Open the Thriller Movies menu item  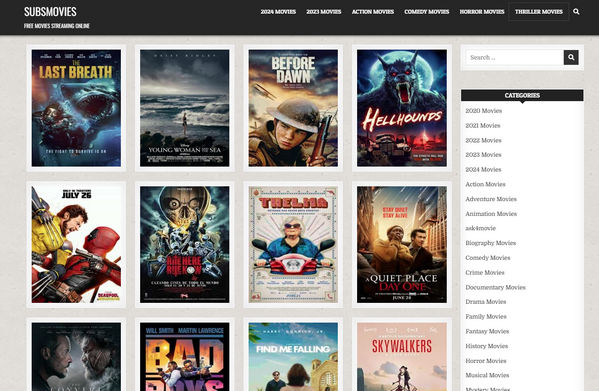(539, 12)
